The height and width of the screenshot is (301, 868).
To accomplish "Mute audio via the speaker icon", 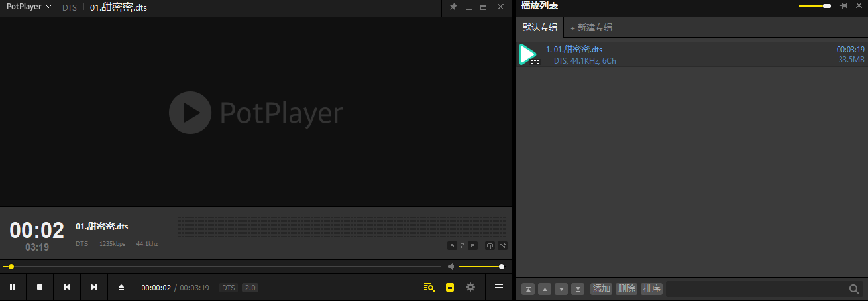I will tap(451, 267).
